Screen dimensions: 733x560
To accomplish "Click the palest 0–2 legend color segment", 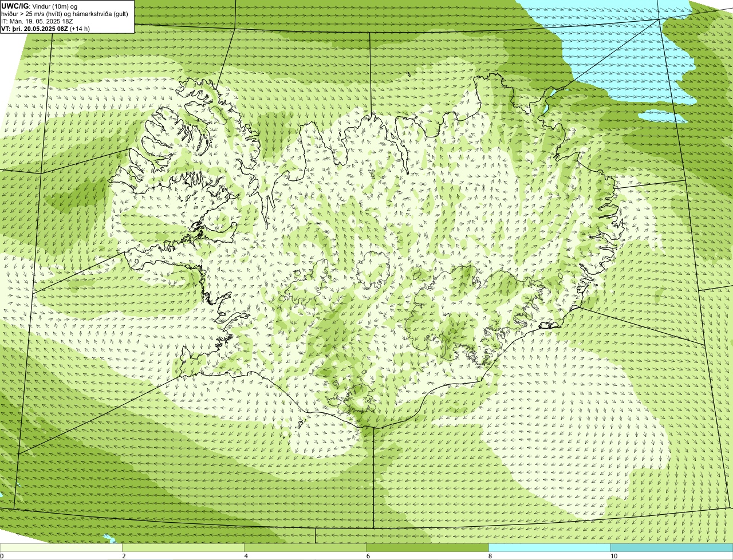I will [x=61, y=548].
